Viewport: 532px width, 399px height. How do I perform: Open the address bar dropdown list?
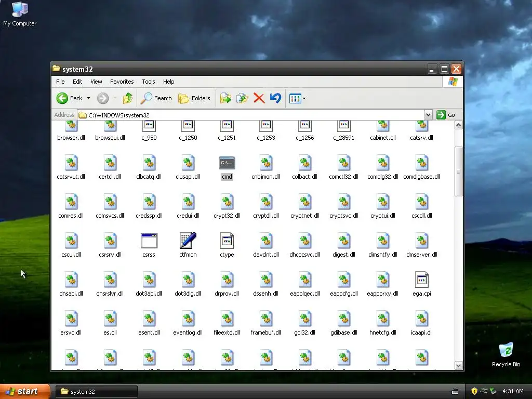pos(428,115)
